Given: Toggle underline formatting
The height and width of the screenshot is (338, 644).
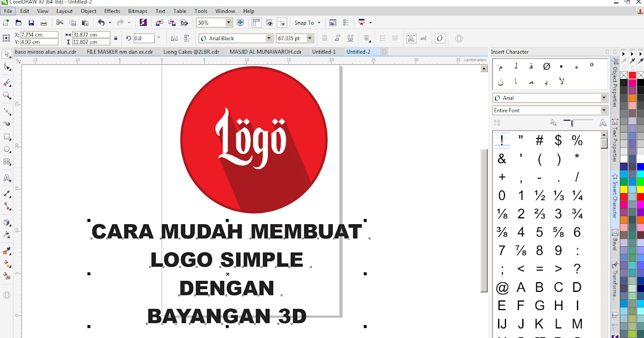Looking at the screenshot, I should click(350, 38).
